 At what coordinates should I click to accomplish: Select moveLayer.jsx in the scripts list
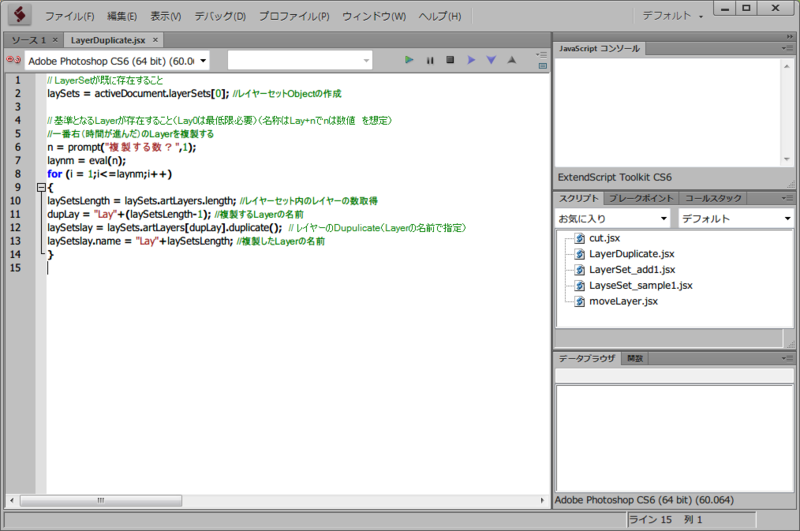pyautogui.click(x=623, y=301)
